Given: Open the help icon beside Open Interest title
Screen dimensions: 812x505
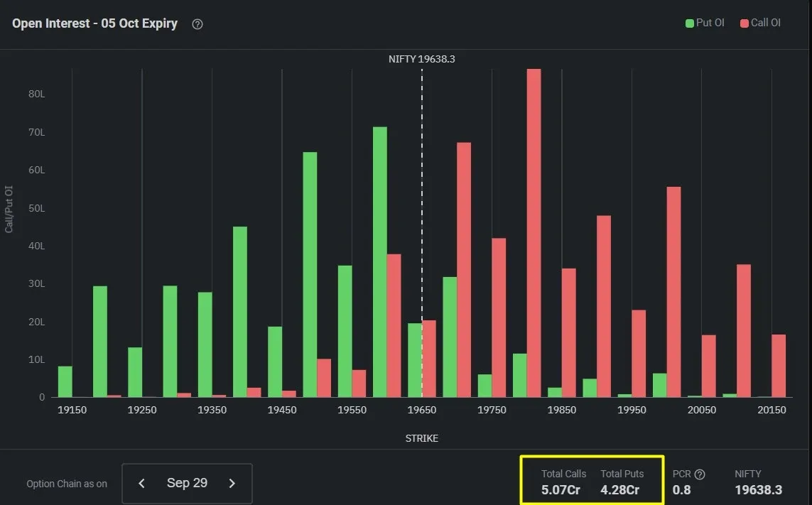Looking at the screenshot, I should coord(197,24).
